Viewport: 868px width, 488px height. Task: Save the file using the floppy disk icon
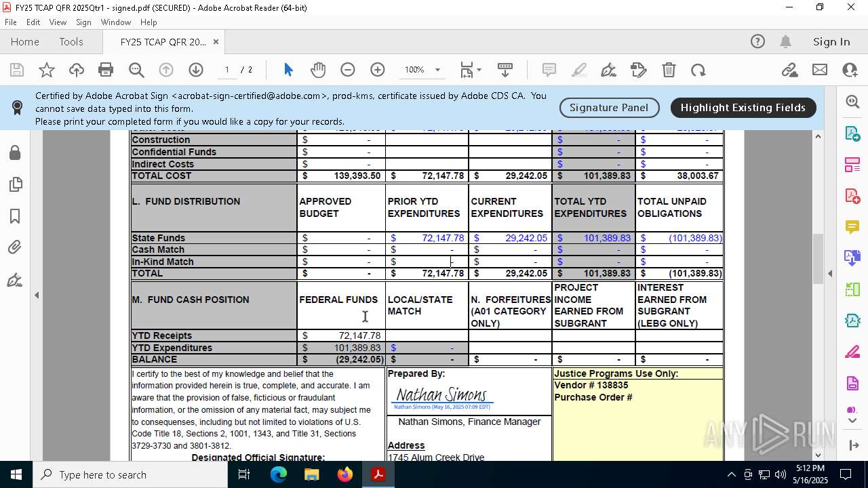click(x=17, y=70)
